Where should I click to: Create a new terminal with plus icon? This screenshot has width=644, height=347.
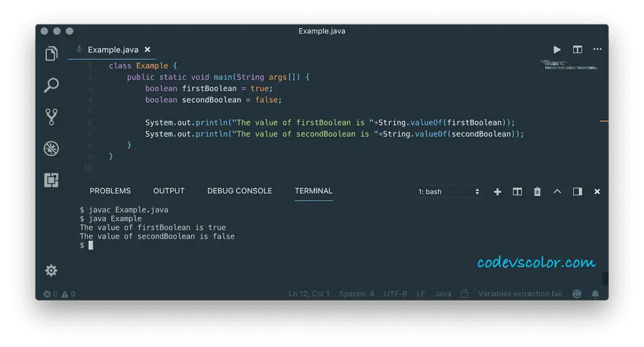pos(497,192)
